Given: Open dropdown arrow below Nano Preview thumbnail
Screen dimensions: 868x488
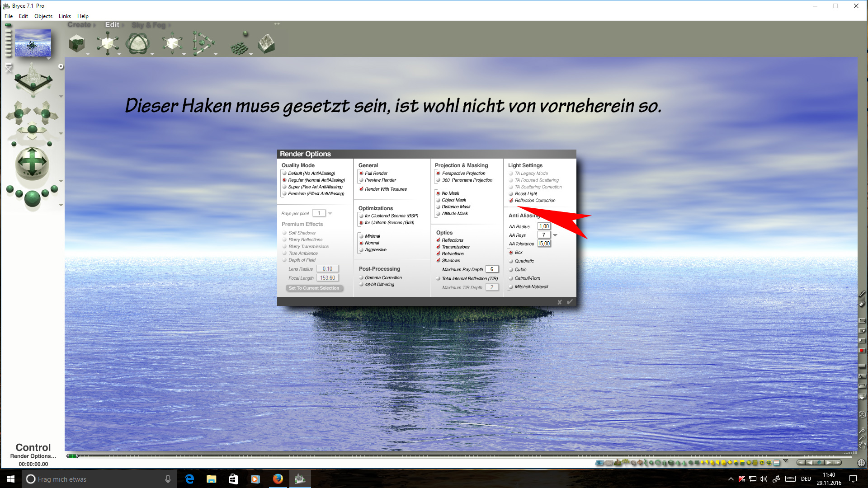Looking at the screenshot, I should click(49, 59).
